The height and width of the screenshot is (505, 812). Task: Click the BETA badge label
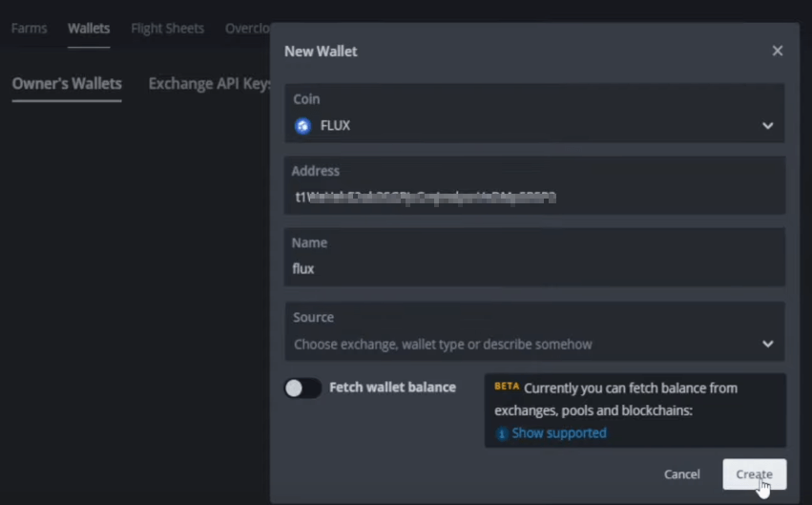(x=507, y=387)
